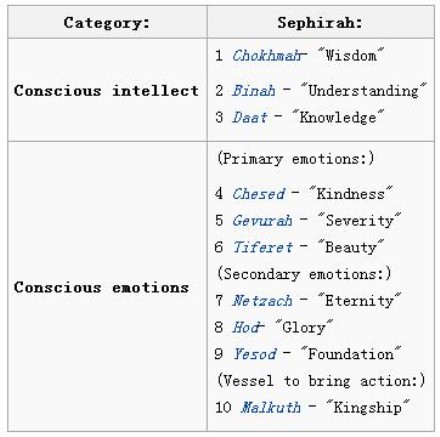
Task: Open the Malkuth link
Action: coord(271,407)
